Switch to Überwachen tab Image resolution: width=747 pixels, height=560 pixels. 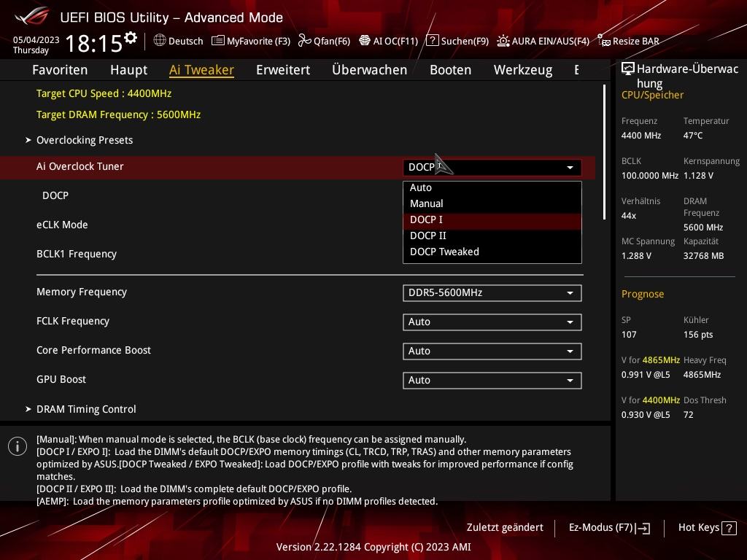(370, 70)
